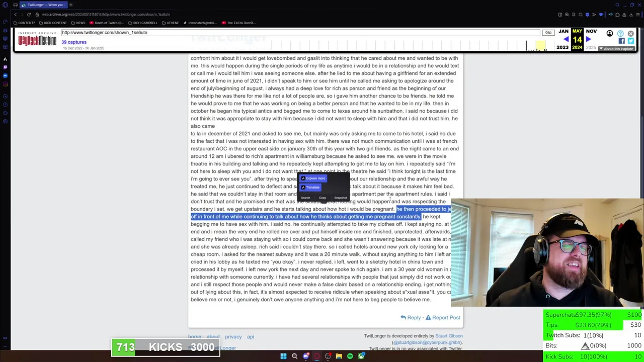Click Search in selection popup
Image resolution: width=644 pixels, height=362 pixels.
pos(305,198)
